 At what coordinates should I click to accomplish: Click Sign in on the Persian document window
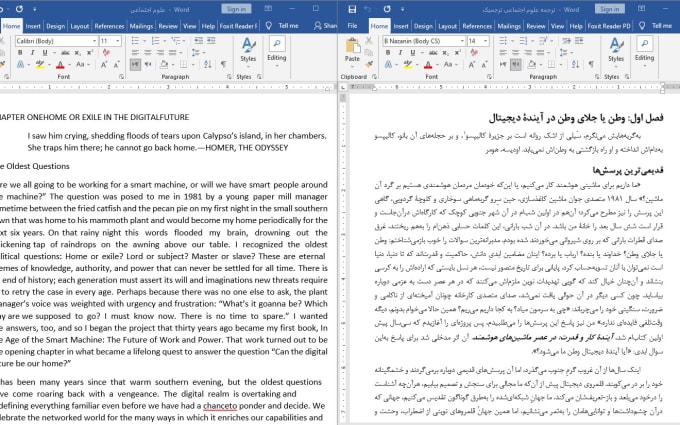pyautogui.click(x=610, y=9)
